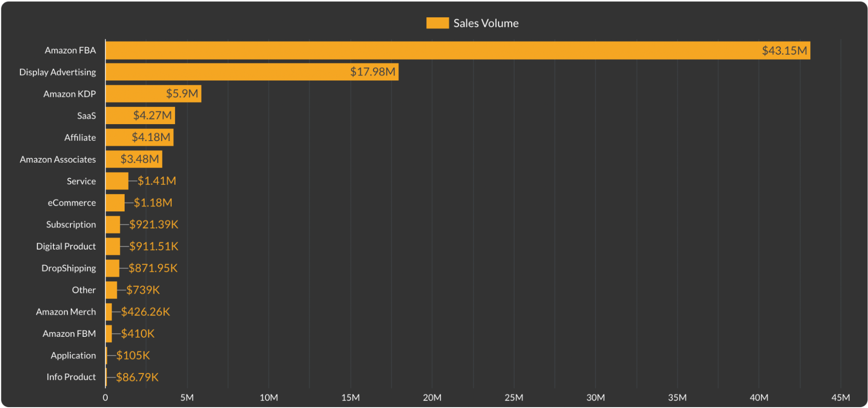Click the 0 axis origin label
The height and width of the screenshot is (408, 868).
point(105,397)
